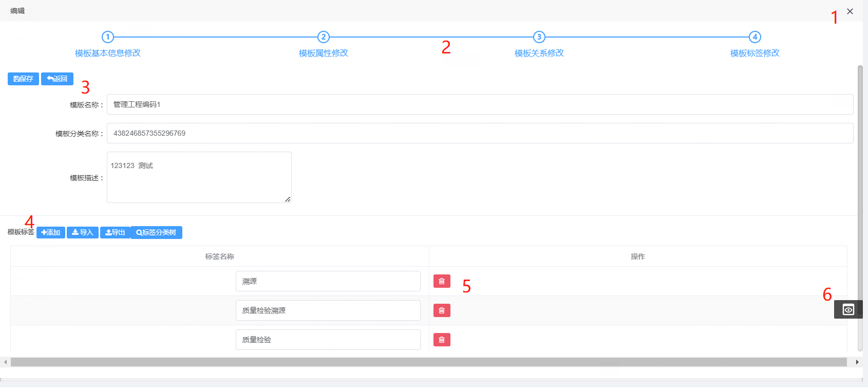The height and width of the screenshot is (388, 868).
Task: Click the 模板描述 text area
Action: point(199,177)
